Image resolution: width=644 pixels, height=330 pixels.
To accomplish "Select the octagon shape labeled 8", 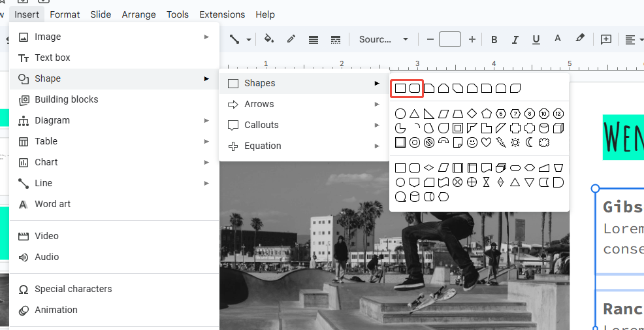I will coord(530,114).
